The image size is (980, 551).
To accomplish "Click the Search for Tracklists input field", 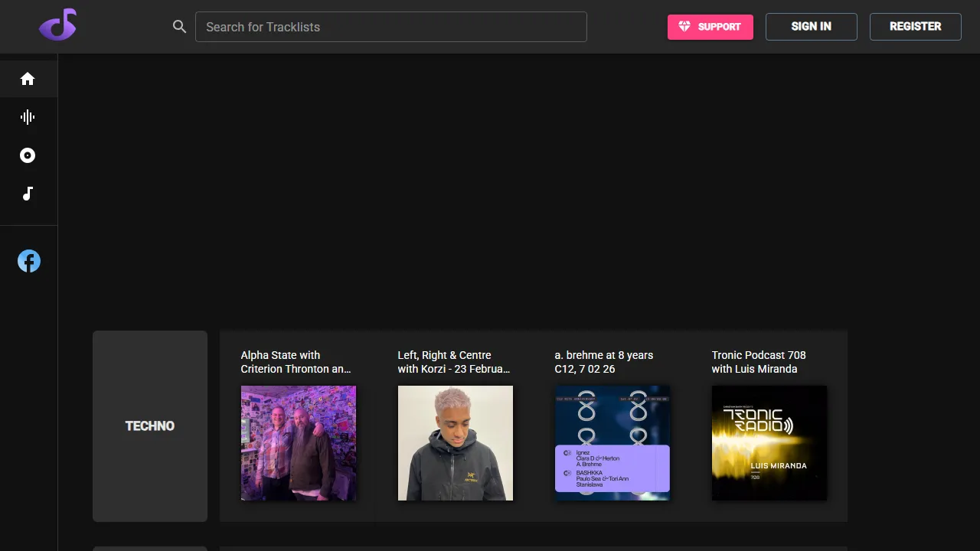I will click(x=391, y=27).
